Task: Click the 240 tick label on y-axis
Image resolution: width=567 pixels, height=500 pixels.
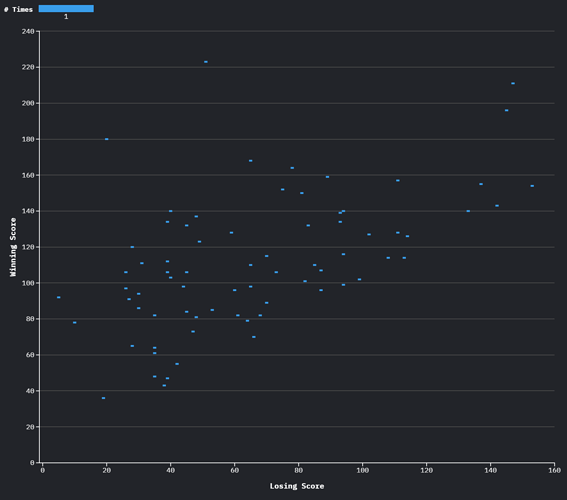Action: 28,31
